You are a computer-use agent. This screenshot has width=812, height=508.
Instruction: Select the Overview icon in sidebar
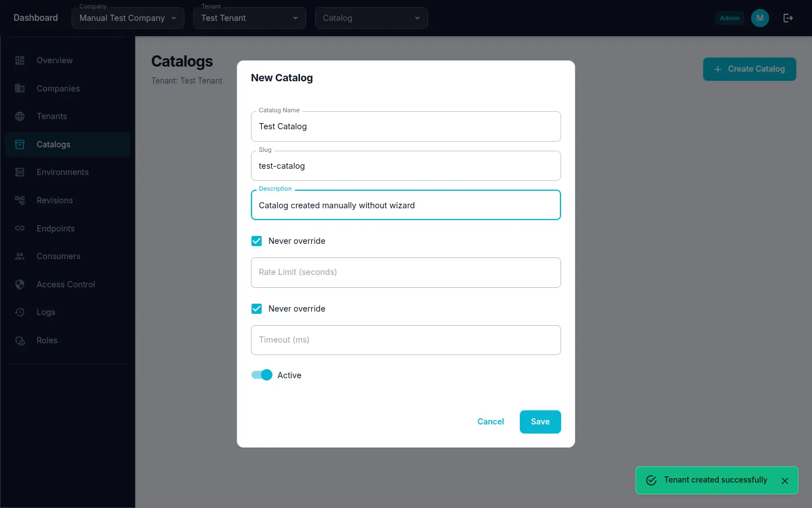pos(20,60)
